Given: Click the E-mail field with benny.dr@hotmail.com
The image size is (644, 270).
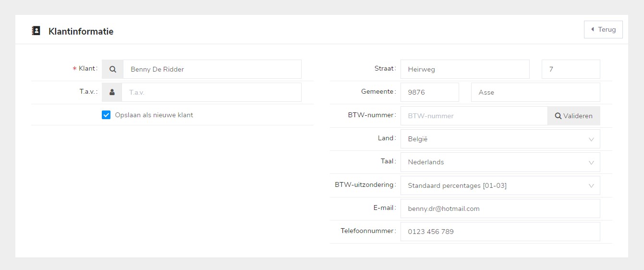Looking at the screenshot, I should pos(499,209).
